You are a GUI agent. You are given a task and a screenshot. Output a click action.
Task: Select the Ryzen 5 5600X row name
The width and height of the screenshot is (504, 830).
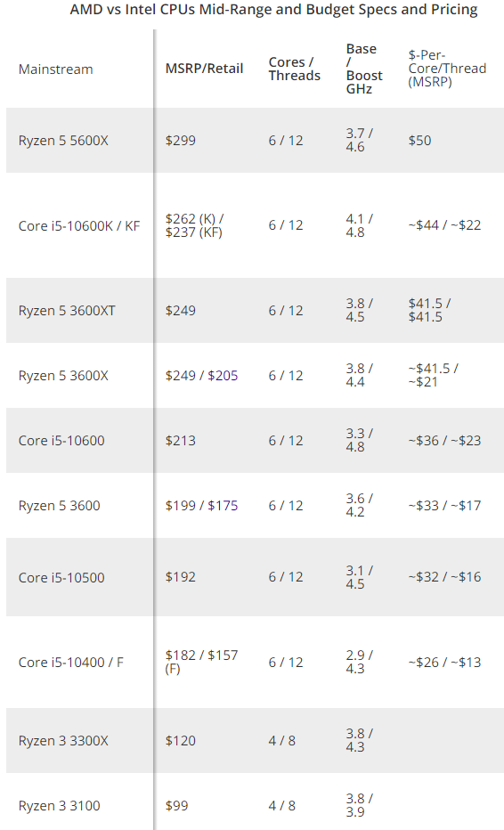point(63,141)
